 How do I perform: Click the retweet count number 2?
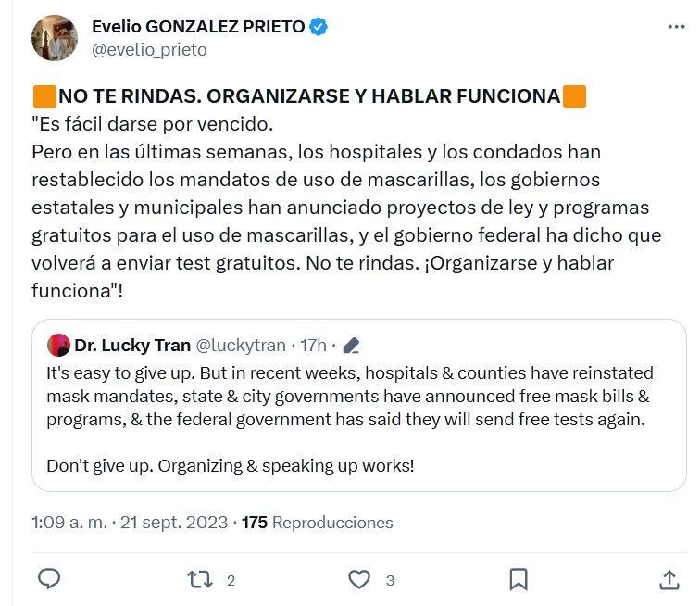[x=231, y=581]
